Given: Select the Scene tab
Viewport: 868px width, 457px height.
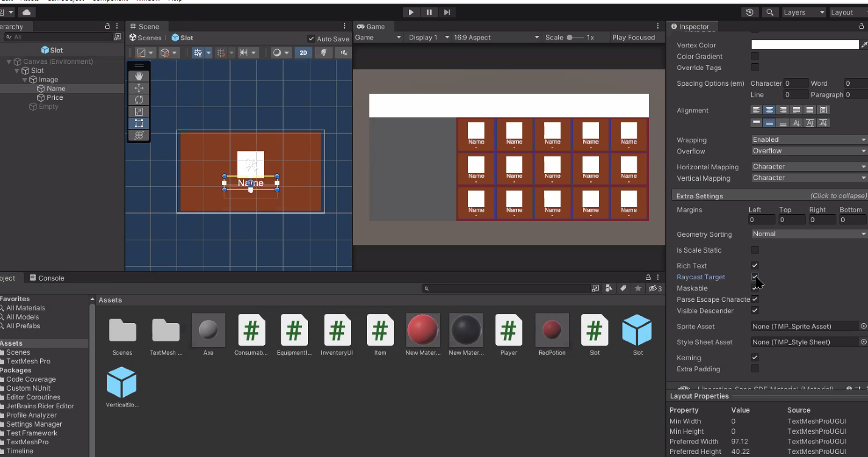Looking at the screenshot, I should coord(144,27).
